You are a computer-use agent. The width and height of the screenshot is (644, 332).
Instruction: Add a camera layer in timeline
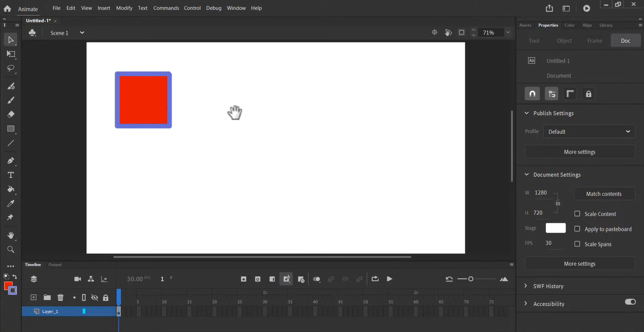77,279
